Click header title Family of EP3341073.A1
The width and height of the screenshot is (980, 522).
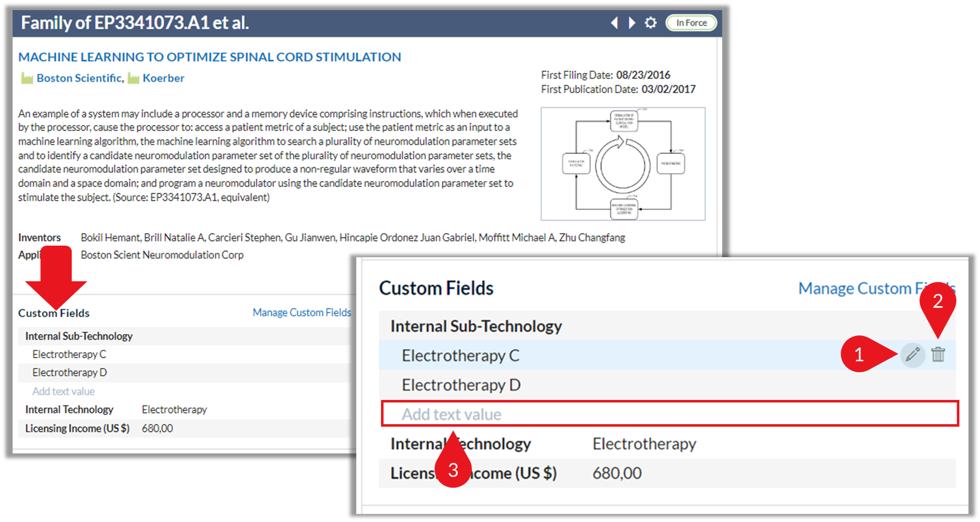pyautogui.click(x=135, y=23)
